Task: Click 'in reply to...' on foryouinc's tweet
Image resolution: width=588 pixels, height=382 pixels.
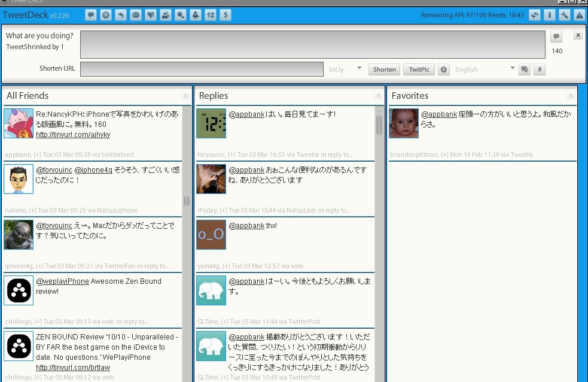Action: pos(336,154)
